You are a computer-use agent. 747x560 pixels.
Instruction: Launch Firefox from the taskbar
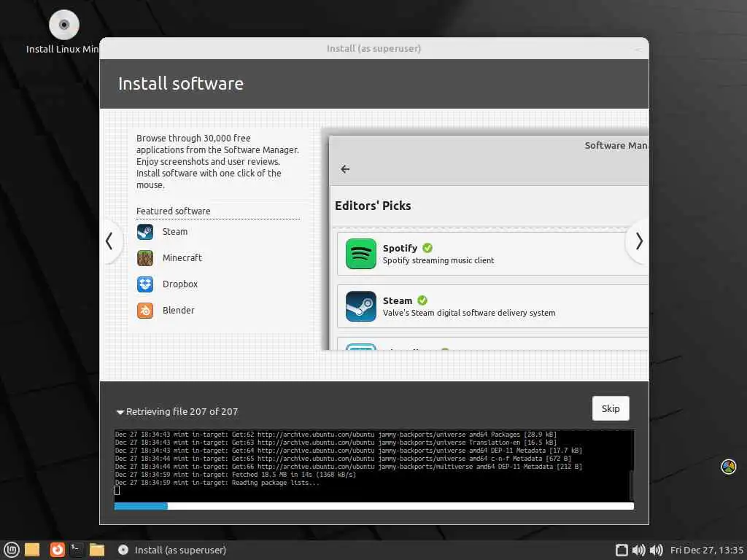click(57, 550)
